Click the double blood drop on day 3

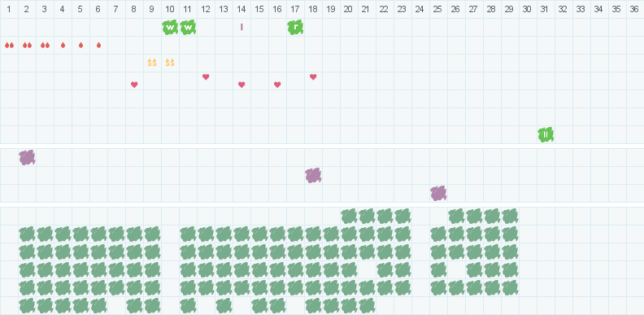46,46
